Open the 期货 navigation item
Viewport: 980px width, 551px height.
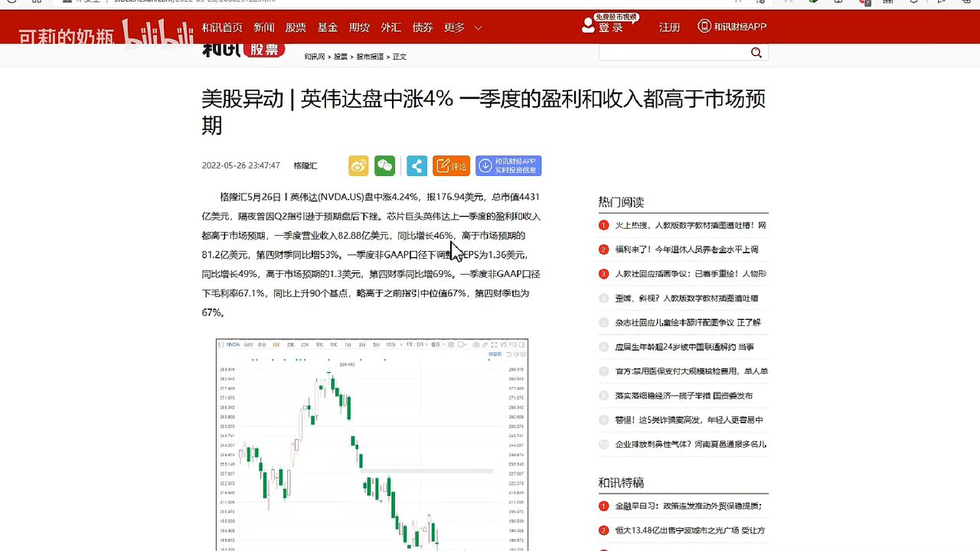(359, 28)
